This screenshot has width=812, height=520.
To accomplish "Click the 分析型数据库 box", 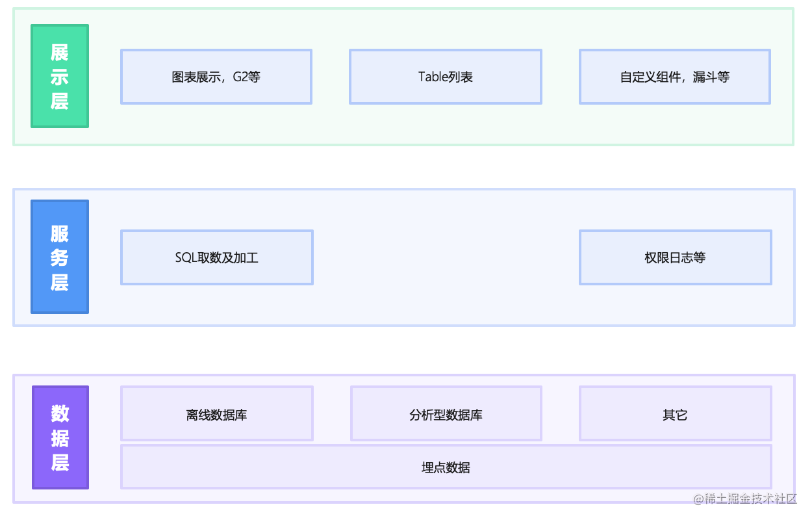I will (446, 413).
